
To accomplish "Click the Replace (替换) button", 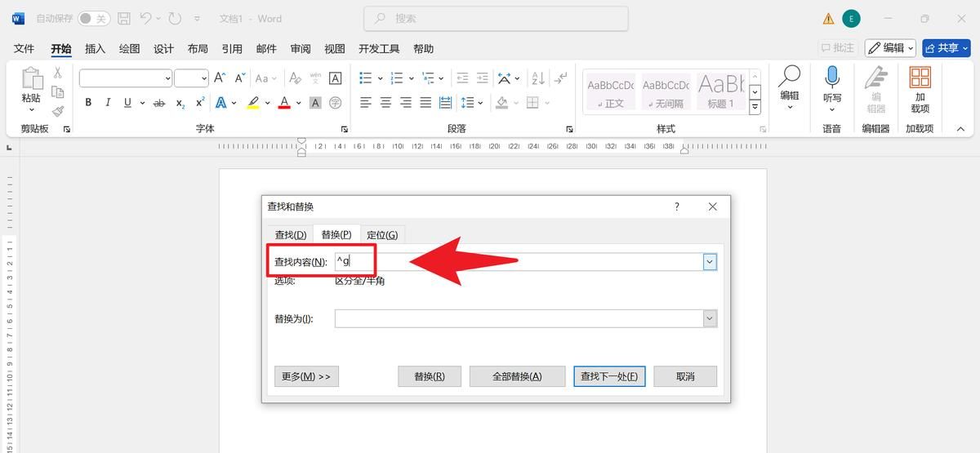I will click(430, 376).
